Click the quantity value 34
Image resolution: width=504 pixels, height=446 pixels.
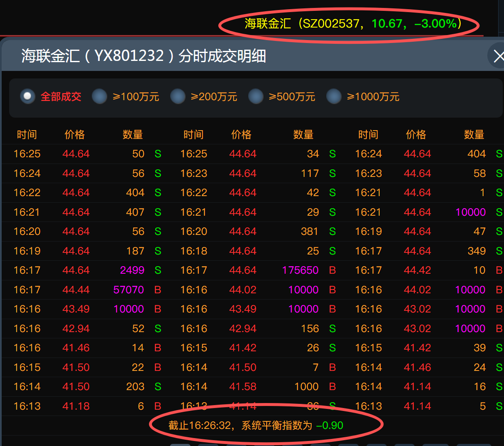pos(313,154)
